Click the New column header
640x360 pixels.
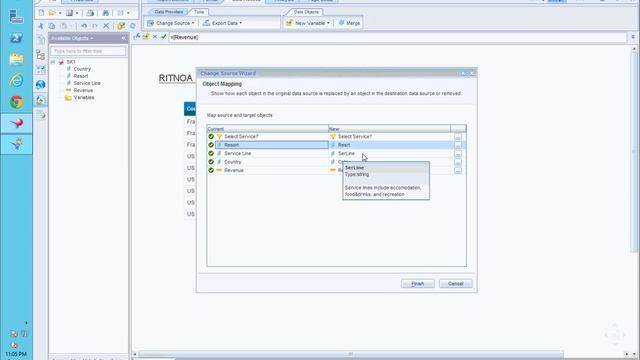[x=389, y=129]
